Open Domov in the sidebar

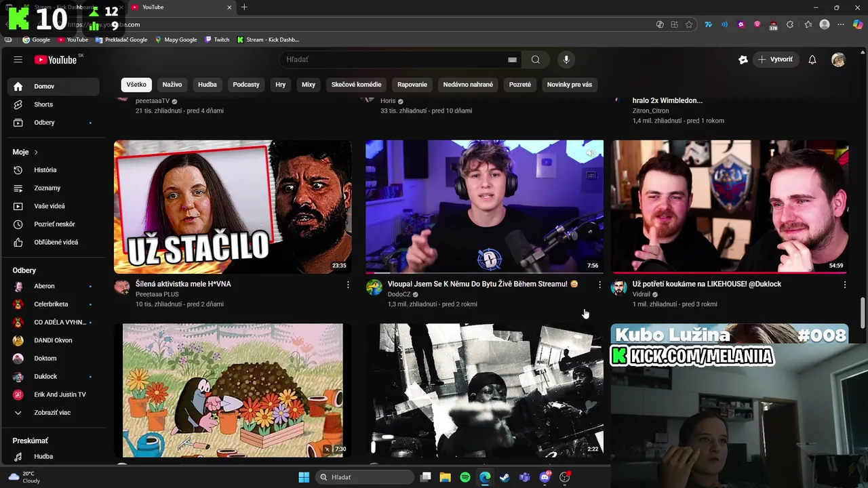[x=53, y=86]
